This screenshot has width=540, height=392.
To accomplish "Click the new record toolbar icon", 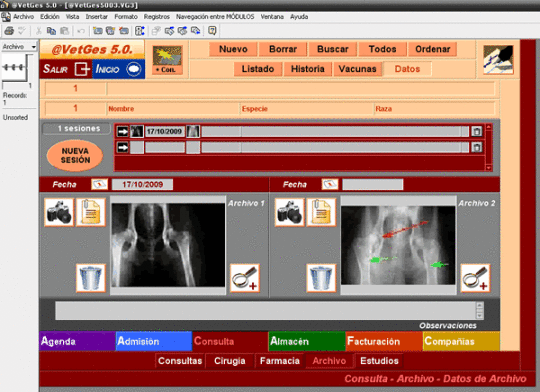I will (98, 31).
